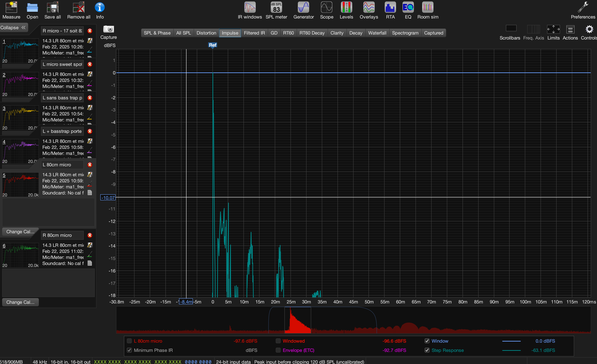Switch to the Clarity tab
The image size is (597, 364).
click(x=337, y=33)
